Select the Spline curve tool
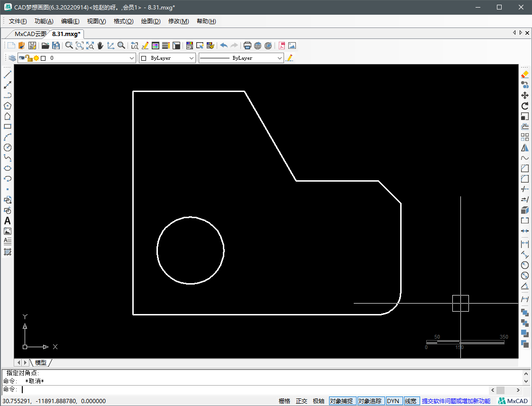Screen dimensions: 532x406 click(x=8, y=158)
